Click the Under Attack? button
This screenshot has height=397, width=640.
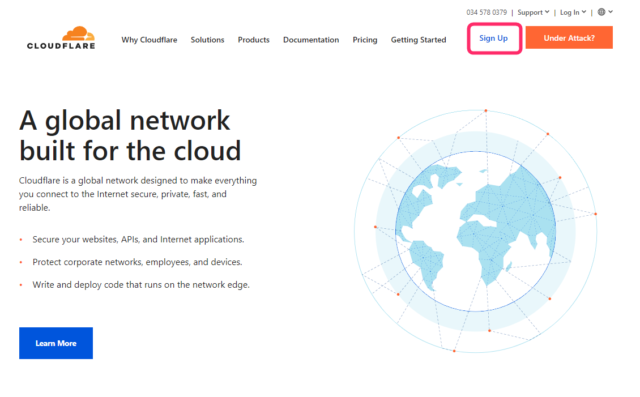[x=569, y=38]
